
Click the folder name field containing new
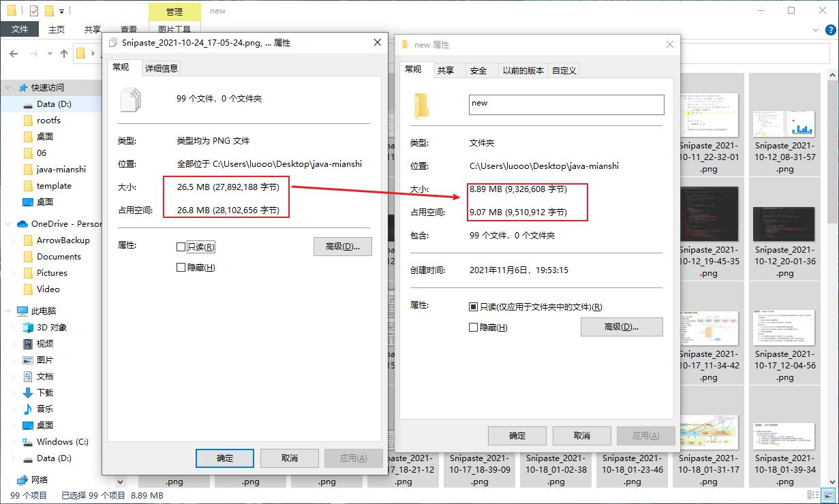tap(566, 104)
